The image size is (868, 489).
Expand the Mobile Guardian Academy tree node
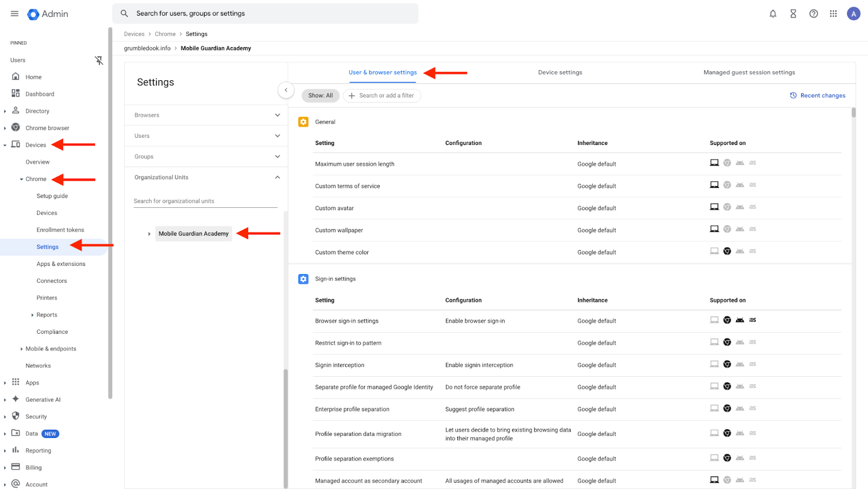(x=149, y=234)
